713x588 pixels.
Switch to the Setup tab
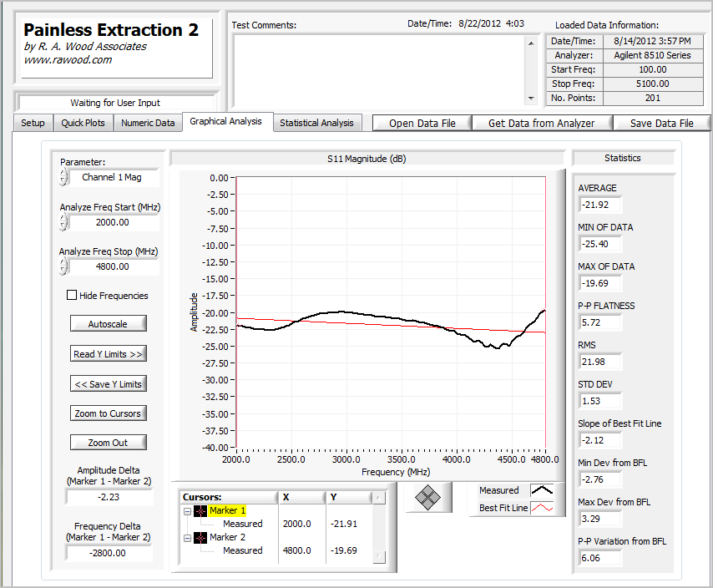pyautogui.click(x=33, y=123)
